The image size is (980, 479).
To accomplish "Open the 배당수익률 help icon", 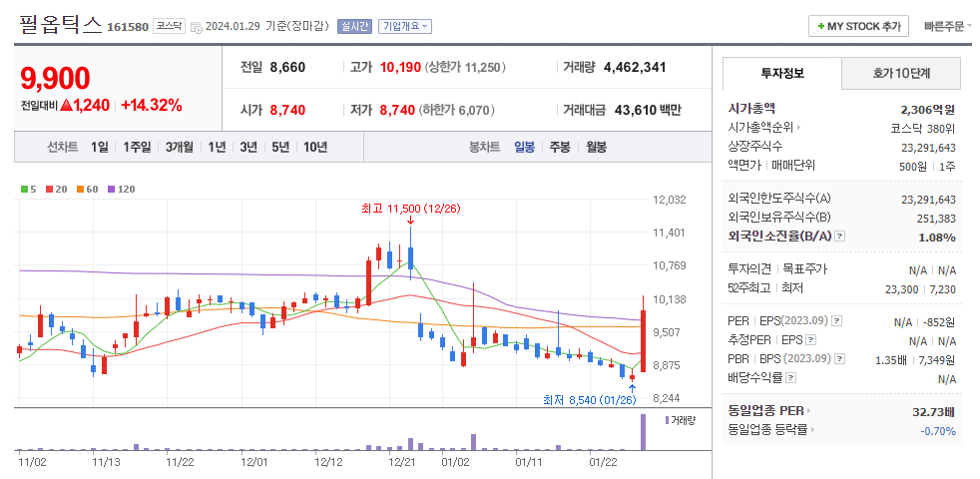I will [x=790, y=378].
